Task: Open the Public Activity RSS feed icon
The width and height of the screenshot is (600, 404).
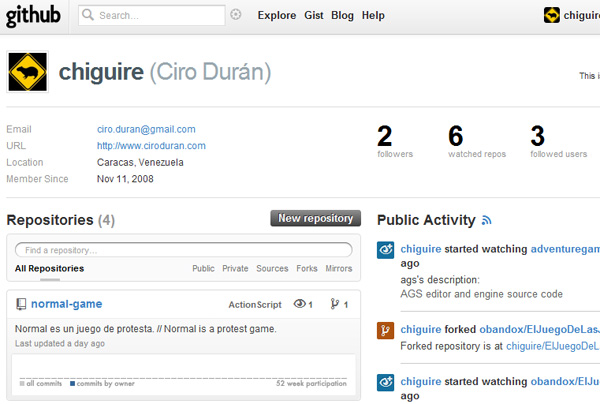Action: click(486, 220)
